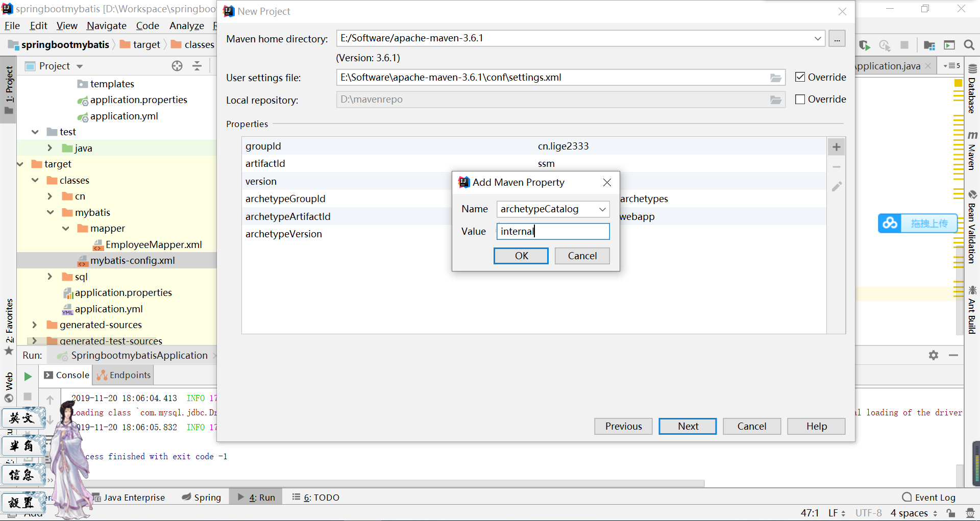Screen dimensions: 980x521
Task: Click the LF line separator indicator
Action: tap(837, 513)
